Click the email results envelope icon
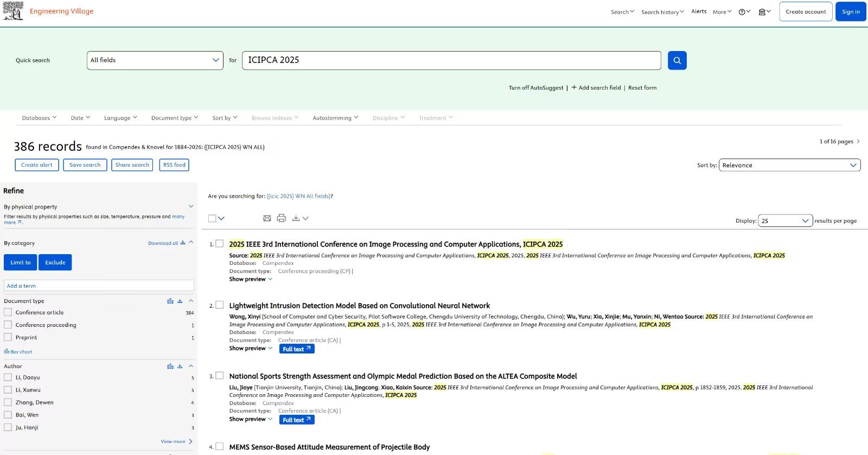The height and width of the screenshot is (455, 868). [267, 218]
